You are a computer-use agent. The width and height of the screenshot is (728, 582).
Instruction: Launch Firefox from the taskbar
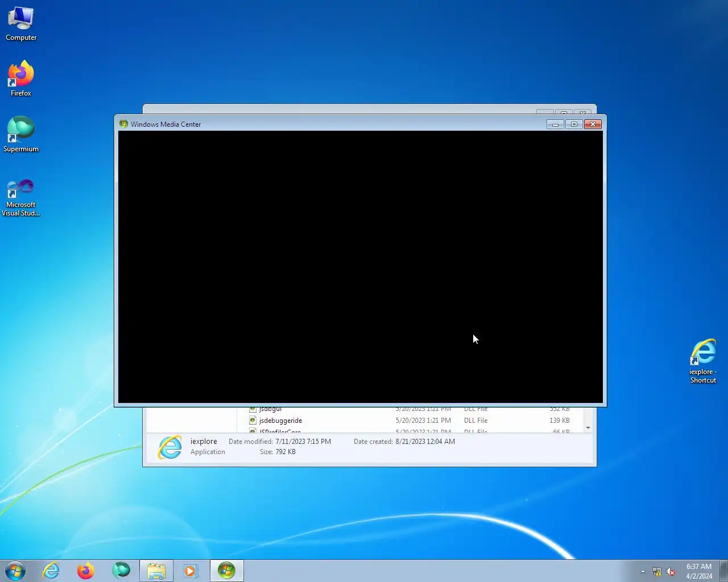coord(86,571)
